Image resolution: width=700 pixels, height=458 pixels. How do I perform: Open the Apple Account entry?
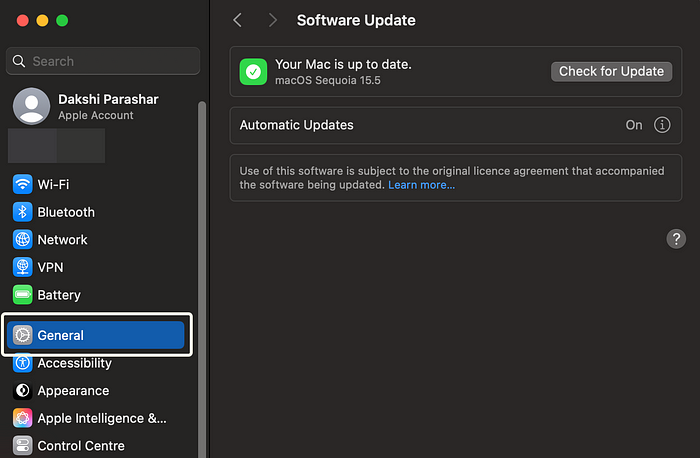pyautogui.click(x=96, y=106)
